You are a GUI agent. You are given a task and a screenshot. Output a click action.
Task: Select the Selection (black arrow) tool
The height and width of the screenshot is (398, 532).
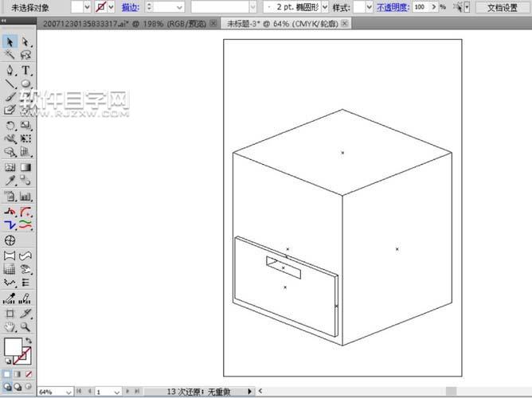(10, 41)
